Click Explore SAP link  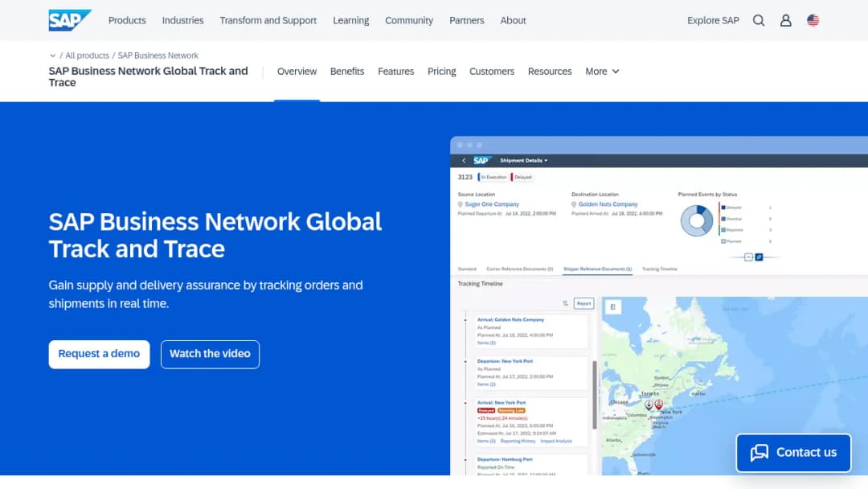pyautogui.click(x=713, y=20)
